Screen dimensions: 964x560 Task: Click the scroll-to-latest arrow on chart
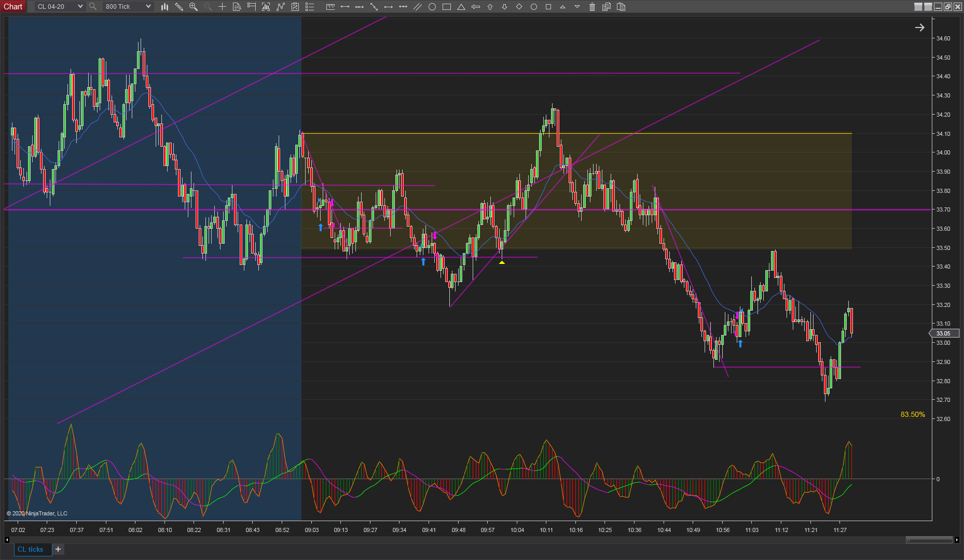919,27
